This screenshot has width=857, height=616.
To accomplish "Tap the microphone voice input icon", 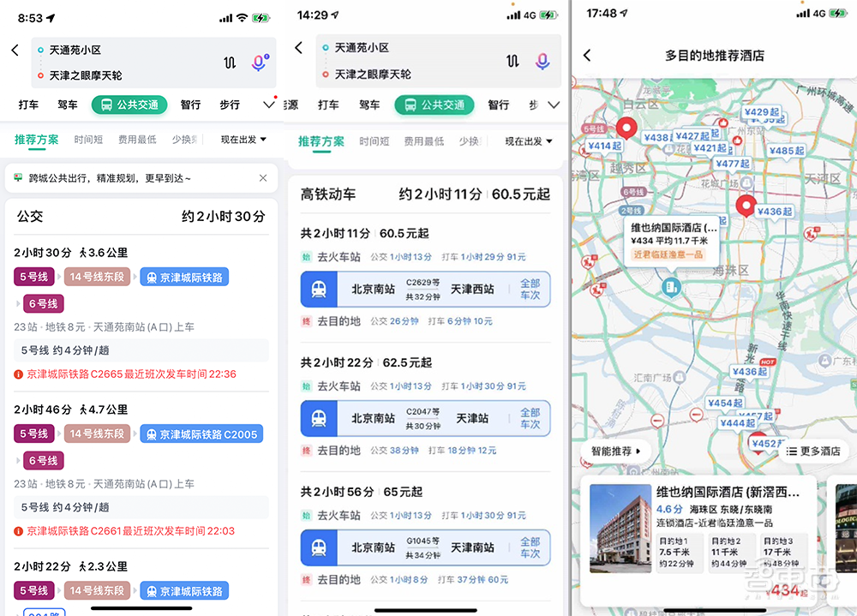I will pyautogui.click(x=259, y=62).
